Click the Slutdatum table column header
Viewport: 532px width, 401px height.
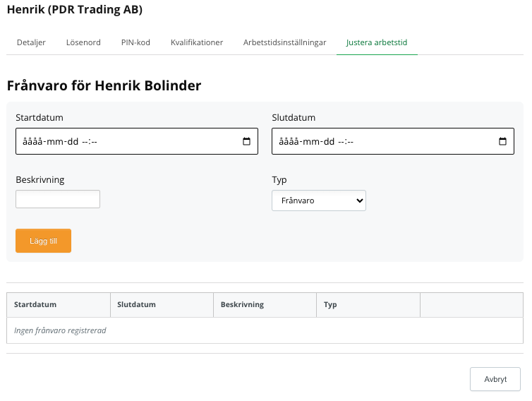click(138, 305)
